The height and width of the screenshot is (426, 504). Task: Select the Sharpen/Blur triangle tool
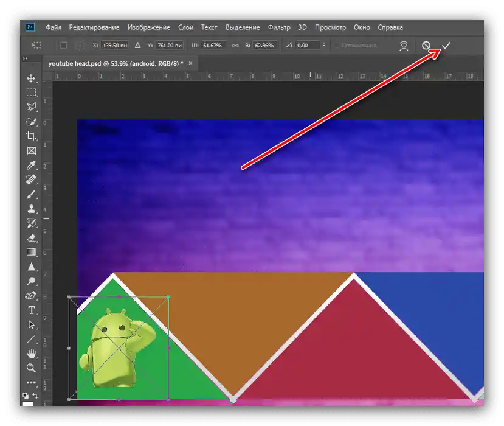pyautogui.click(x=31, y=267)
